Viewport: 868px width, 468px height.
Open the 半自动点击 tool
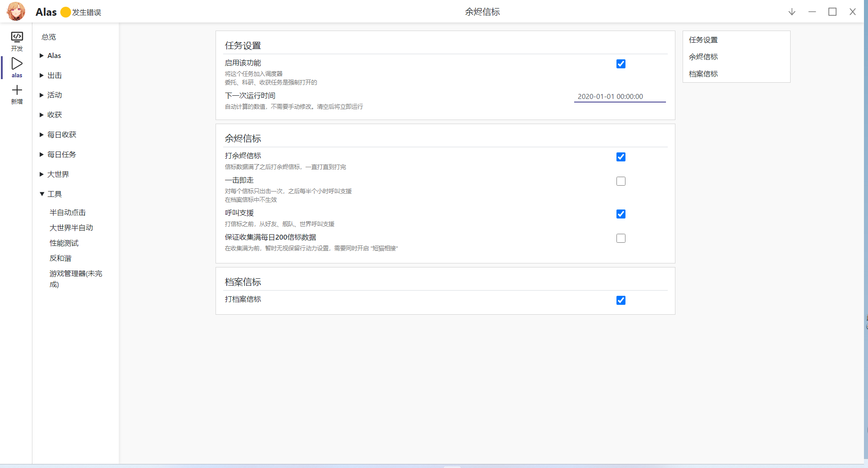point(67,212)
